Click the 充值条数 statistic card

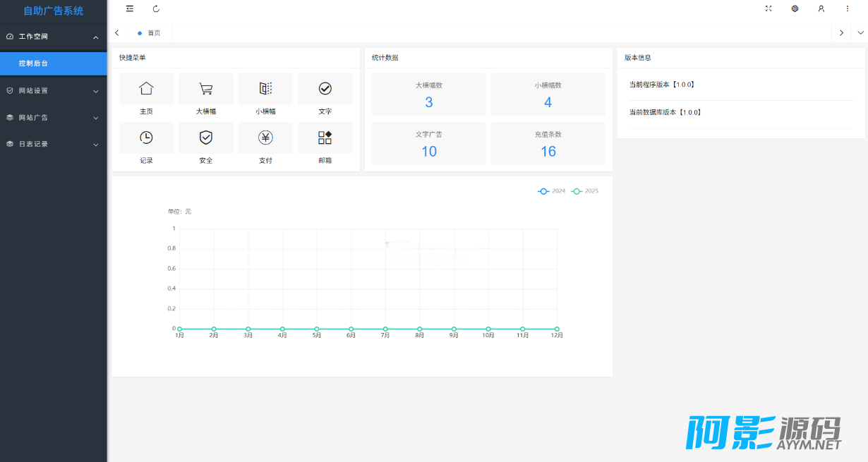548,144
